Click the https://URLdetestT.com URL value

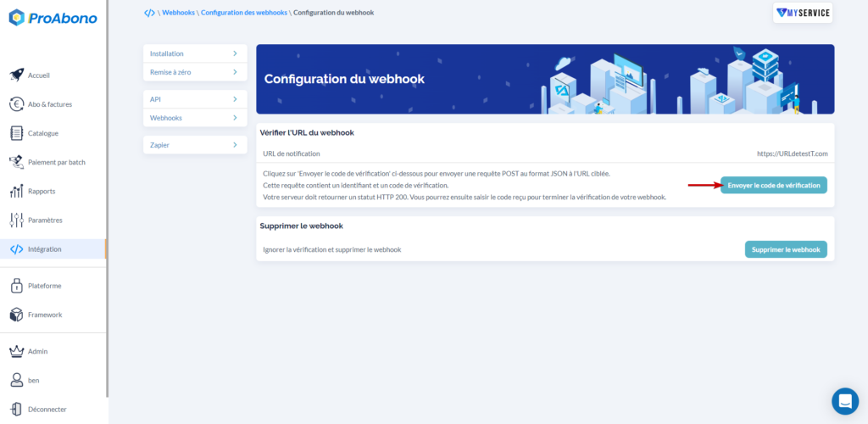(793, 153)
